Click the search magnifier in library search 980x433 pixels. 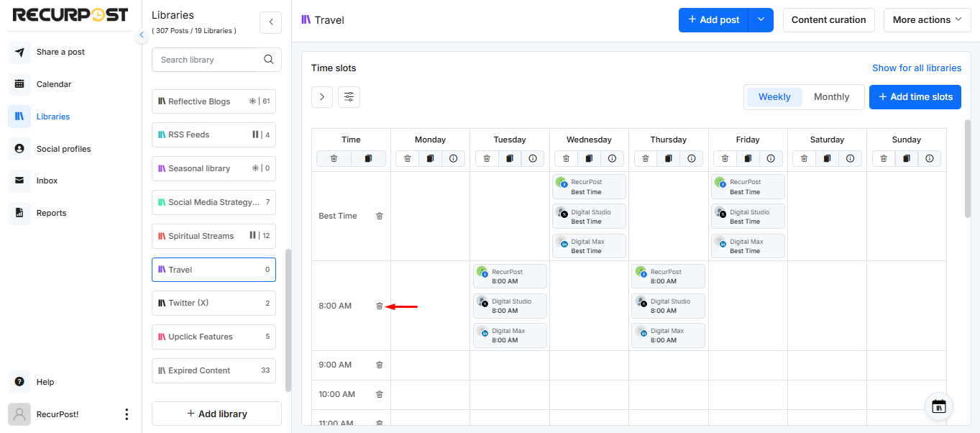[x=269, y=60]
